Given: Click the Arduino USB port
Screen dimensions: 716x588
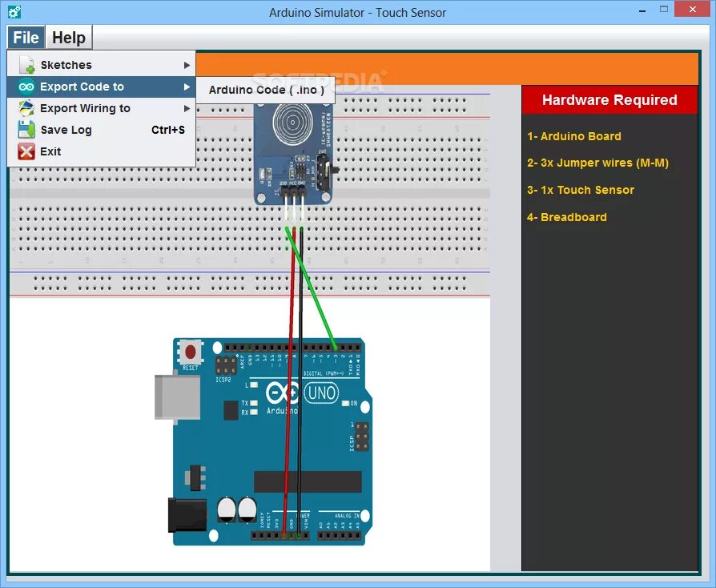Looking at the screenshot, I should click(x=177, y=397).
